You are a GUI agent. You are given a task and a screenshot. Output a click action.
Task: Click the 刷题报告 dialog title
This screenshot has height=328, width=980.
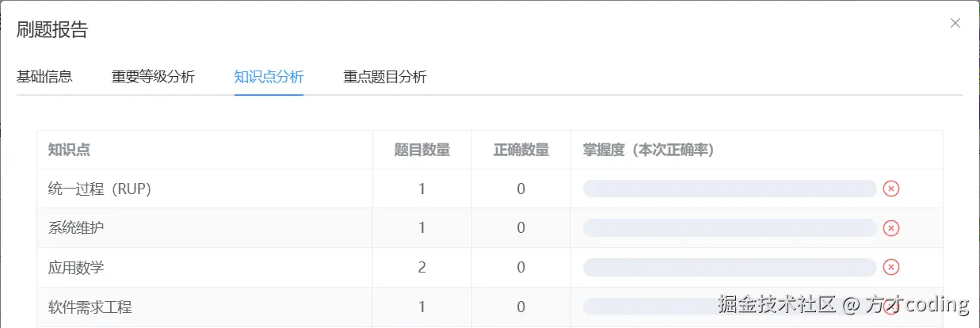(x=52, y=30)
